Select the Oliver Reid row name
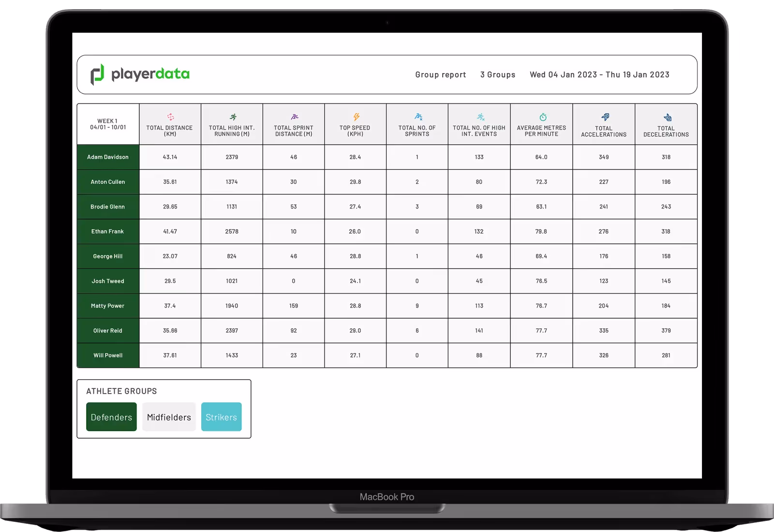Screen dimensions: 774x532 tap(108, 331)
